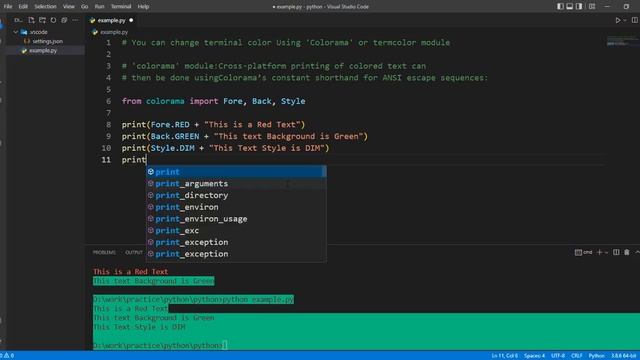Restore down the VS Code window
The height and width of the screenshot is (360, 640).
tap(626, 7)
